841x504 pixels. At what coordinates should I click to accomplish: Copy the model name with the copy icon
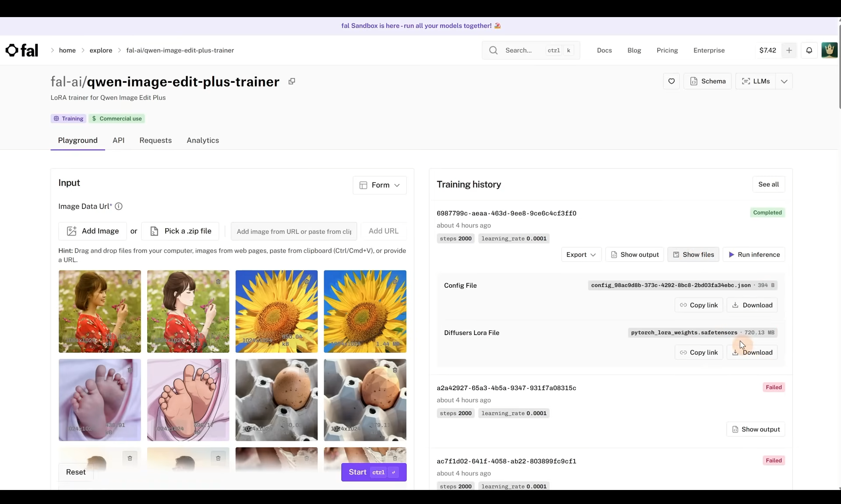(x=292, y=81)
